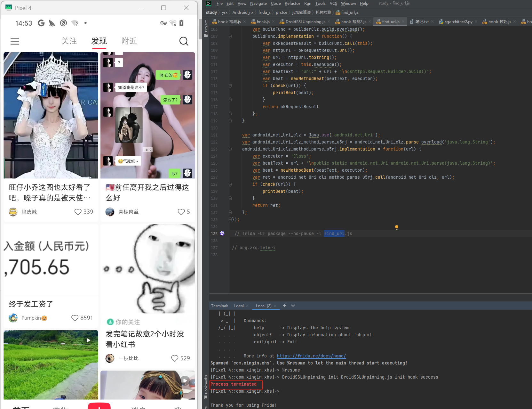This screenshot has height=409, width=532.
Task: Click the blue Frida gutter icon on line 135
Action: (222, 233)
